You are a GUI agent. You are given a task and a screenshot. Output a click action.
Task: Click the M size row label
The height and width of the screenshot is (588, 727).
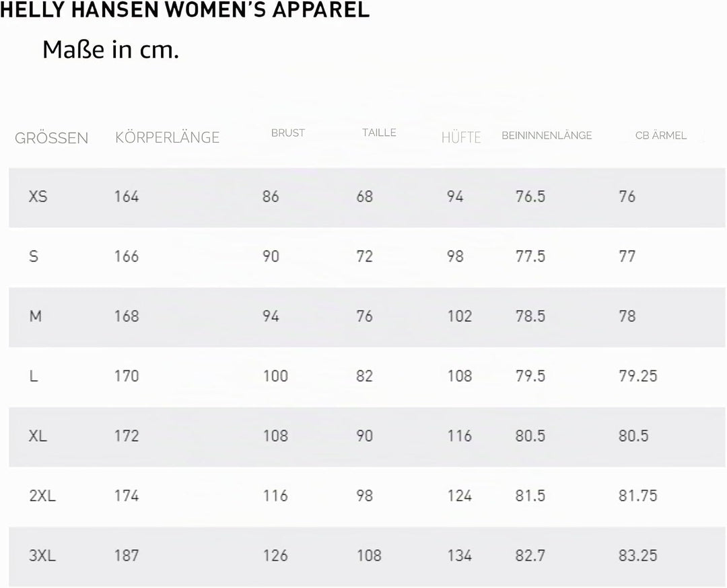point(36,316)
